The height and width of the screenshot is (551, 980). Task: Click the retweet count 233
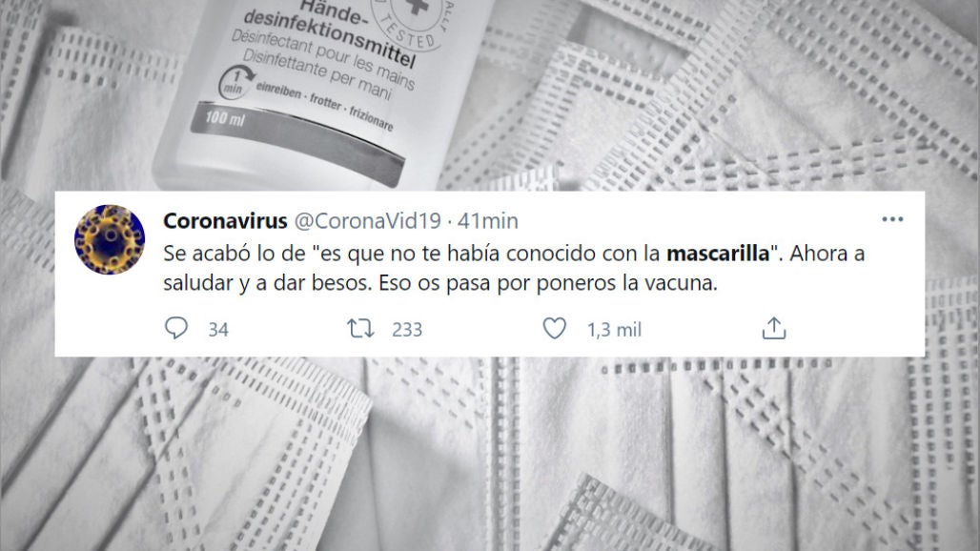(x=407, y=330)
